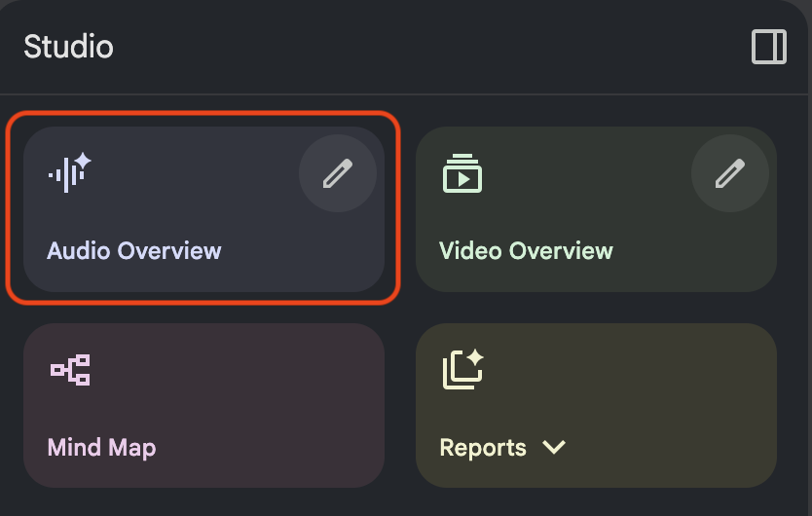Click the Video Overview play-slides icon
Image resolution: width=812 pixels, height=516 pixels.
point(462,173)
